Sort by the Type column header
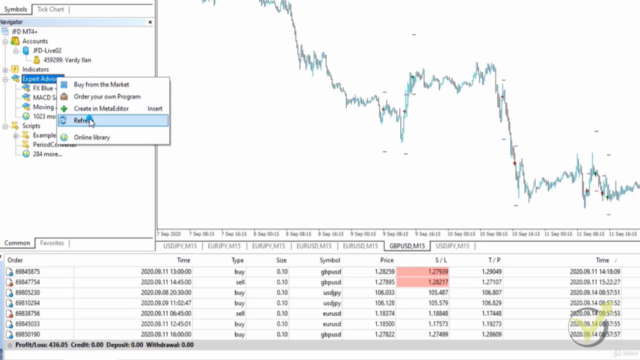Viewport: 640px width, 360px height. coord(238,260)
